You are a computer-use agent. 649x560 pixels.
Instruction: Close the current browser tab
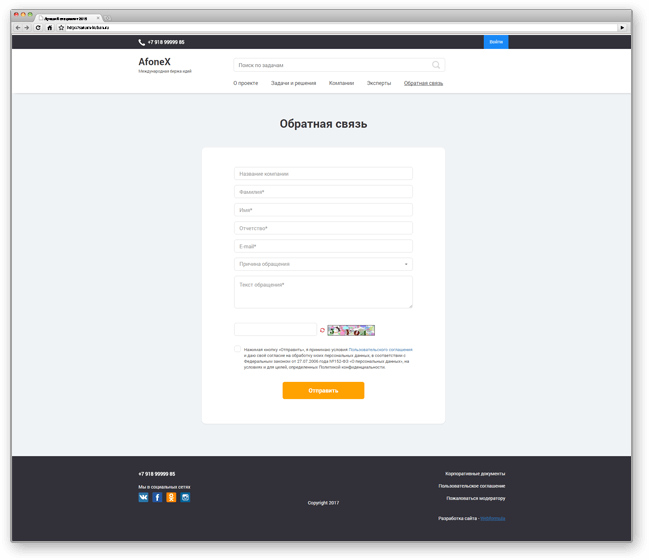[x=98, y=18]
